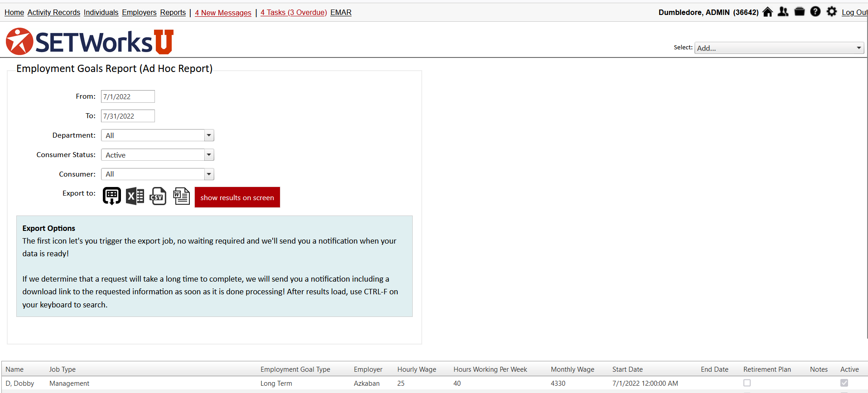Click the Name column header
The width and height of the screenshot is (868, 393).
coord(14,369)
